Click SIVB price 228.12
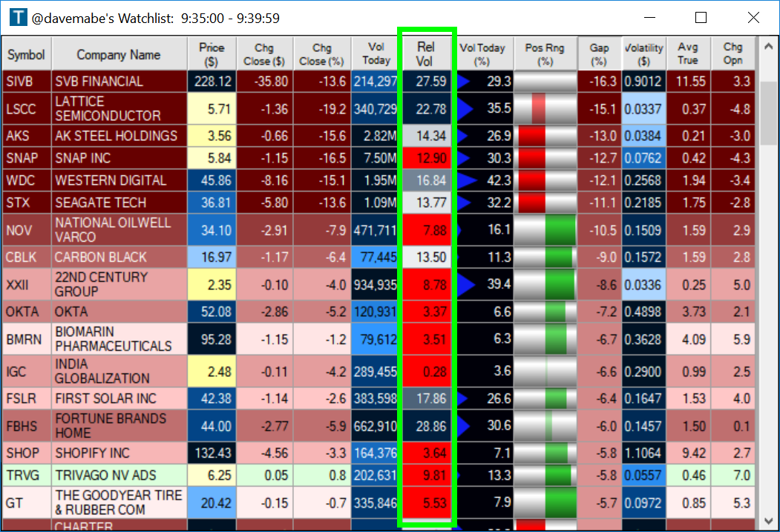 [x=212, y=81]
